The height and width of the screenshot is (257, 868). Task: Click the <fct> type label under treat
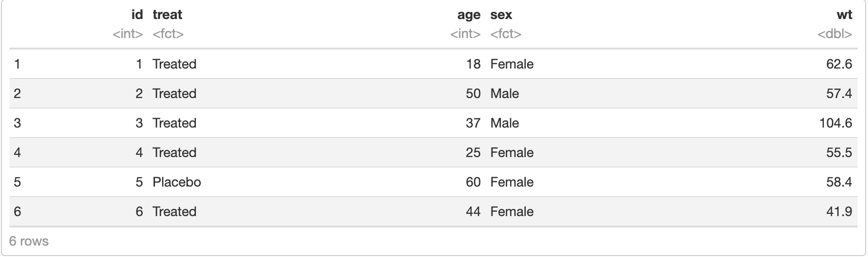tap(168, 34)
